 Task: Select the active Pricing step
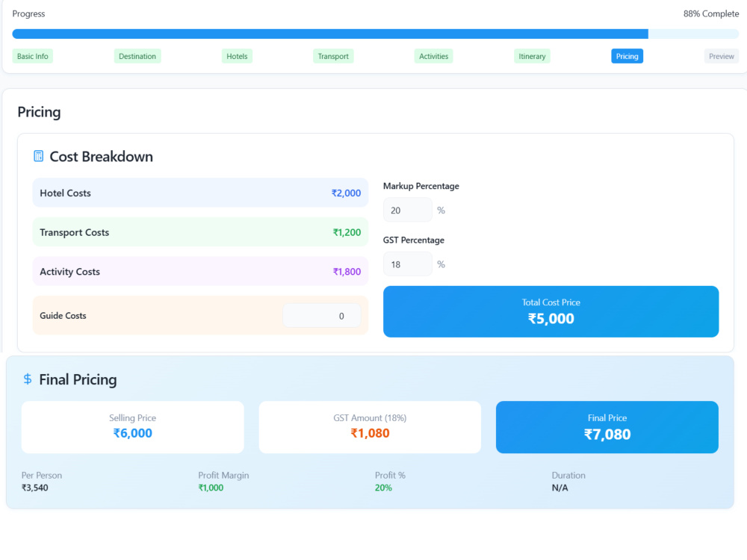coord(627,56)
